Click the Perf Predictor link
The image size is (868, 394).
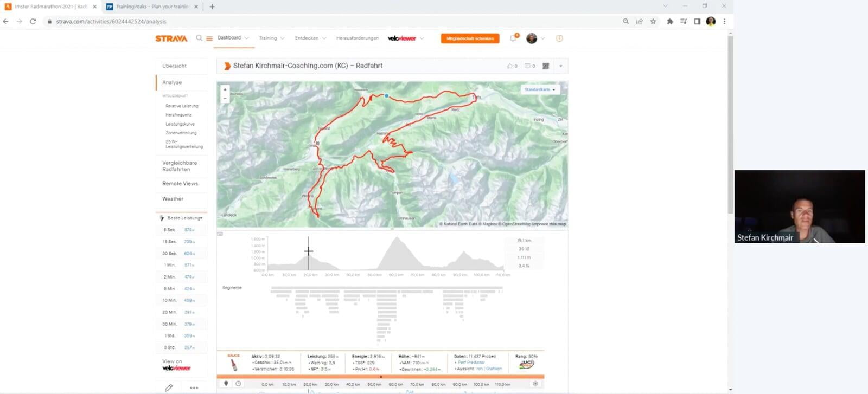click(x=471, y=362)
